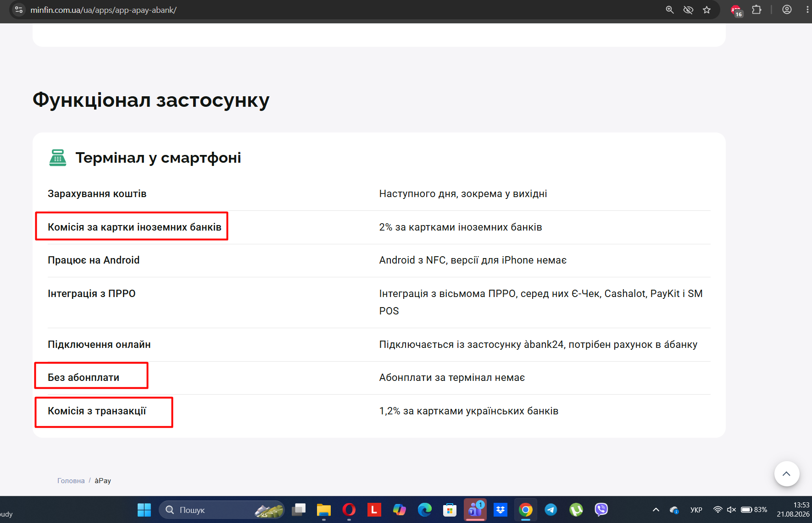The image size is (812, 523).
Task: Open Dropbox from the taskbar
Action: 501,510
